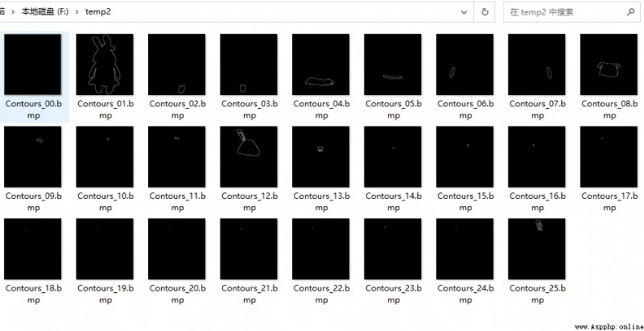This screenshot has width=644, height=331.
Task: Expand the address bar history dropdown
Action: [464, 12]
